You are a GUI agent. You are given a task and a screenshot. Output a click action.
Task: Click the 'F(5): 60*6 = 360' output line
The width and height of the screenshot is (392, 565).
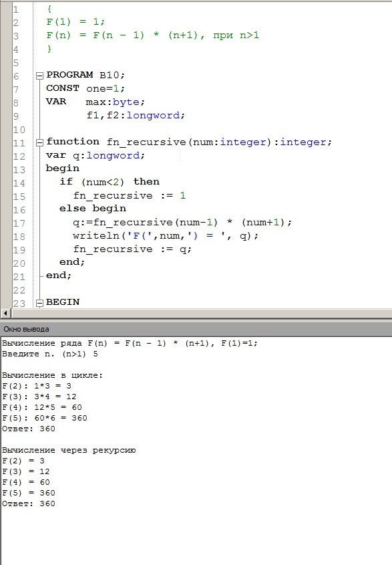coord(45,418)
